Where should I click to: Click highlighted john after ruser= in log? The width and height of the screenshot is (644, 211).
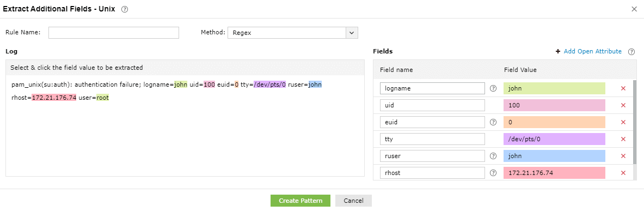pyautogui.click(x=315, y=85)
